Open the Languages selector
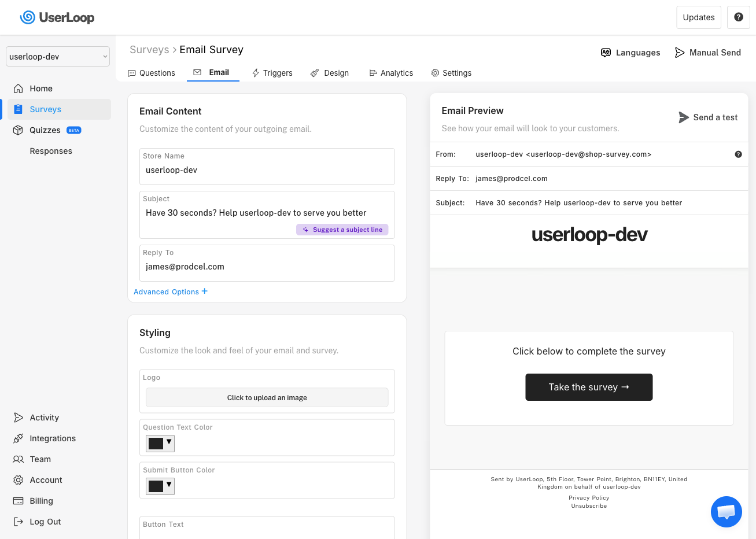The height and width of the screenshot is (539, 756). pos(630,53)
